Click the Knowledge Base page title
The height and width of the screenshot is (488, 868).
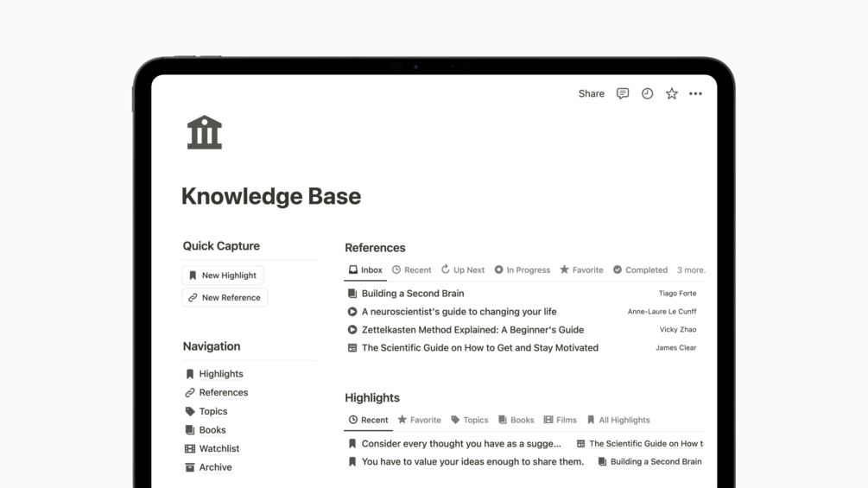click(x=271, y=196)
